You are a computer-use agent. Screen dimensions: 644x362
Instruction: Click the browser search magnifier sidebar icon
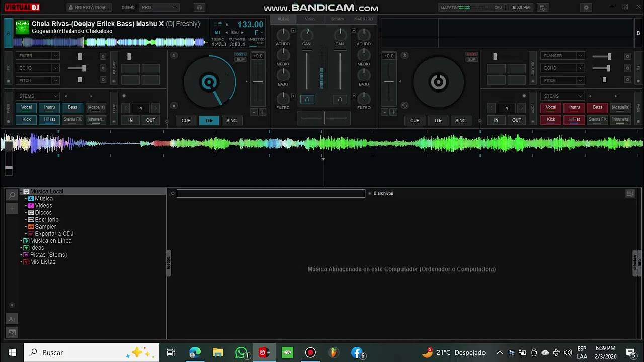[x=12, y=195]
